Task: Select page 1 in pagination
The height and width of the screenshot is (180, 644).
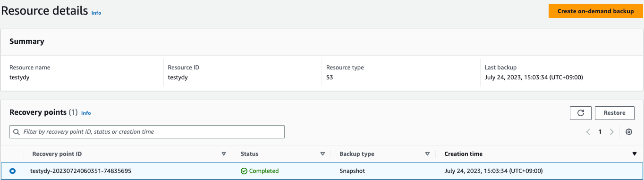Action: pyautogui.click(x=600, y=132)
